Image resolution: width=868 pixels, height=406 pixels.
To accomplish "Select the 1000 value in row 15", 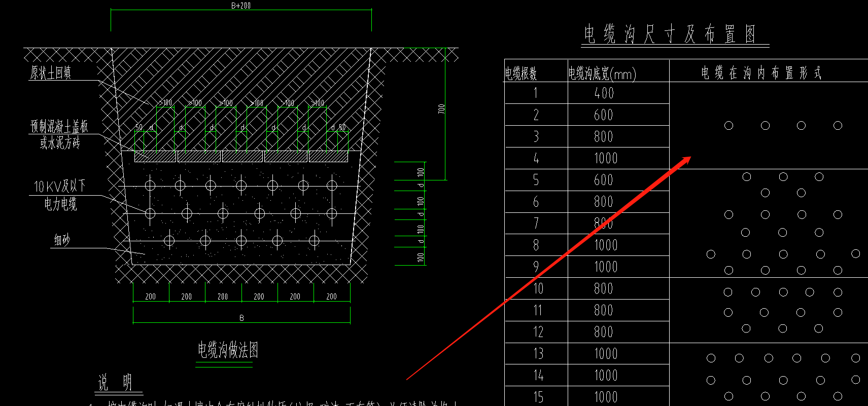I will [x=606, y=397].
